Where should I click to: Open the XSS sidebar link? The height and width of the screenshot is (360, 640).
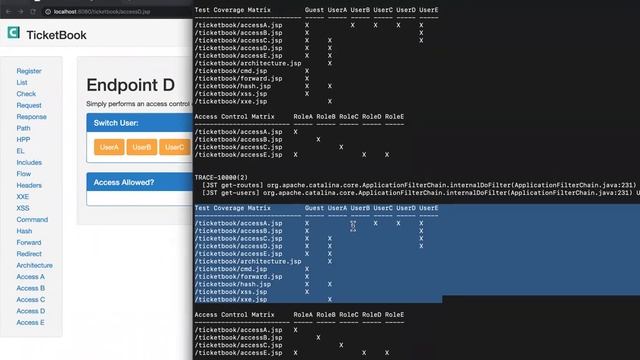coord(23,208)
